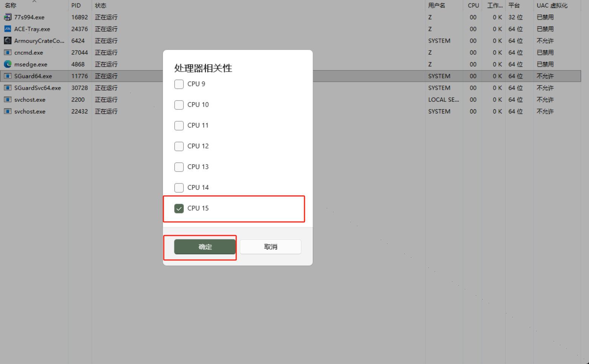This screenshot has width=589, height=364.
Task: Click the SGuardSvc64.exe process icon
Action: 8,87
